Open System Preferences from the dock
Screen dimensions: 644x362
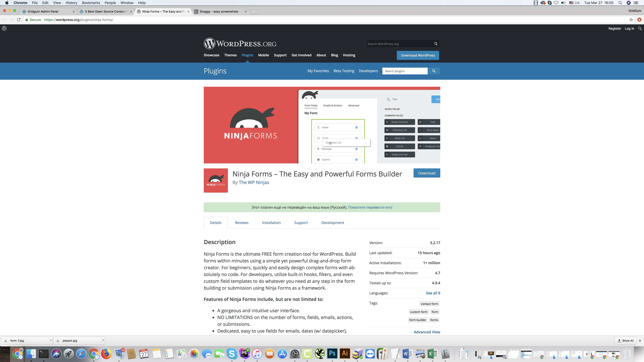coord(295,354)
